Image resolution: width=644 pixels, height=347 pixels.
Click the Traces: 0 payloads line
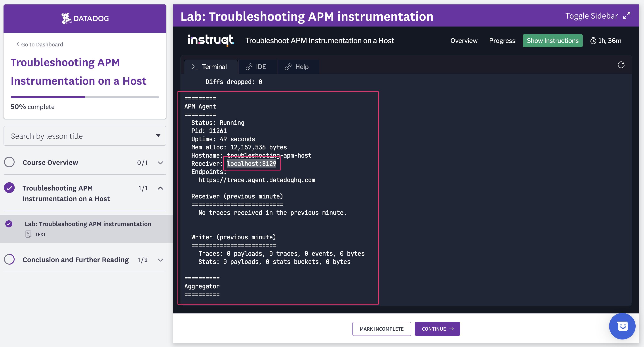tap(282, 254)
